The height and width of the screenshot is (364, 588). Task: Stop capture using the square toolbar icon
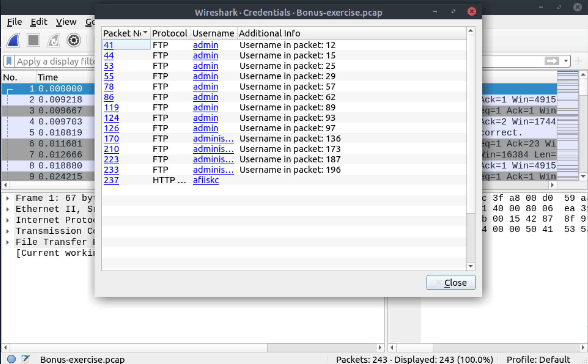33,40
